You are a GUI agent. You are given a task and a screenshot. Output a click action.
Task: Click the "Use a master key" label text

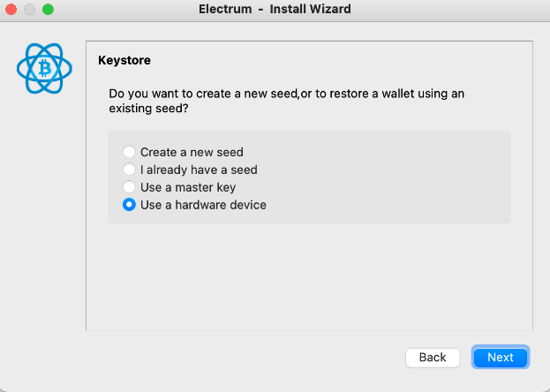point(188,187)
